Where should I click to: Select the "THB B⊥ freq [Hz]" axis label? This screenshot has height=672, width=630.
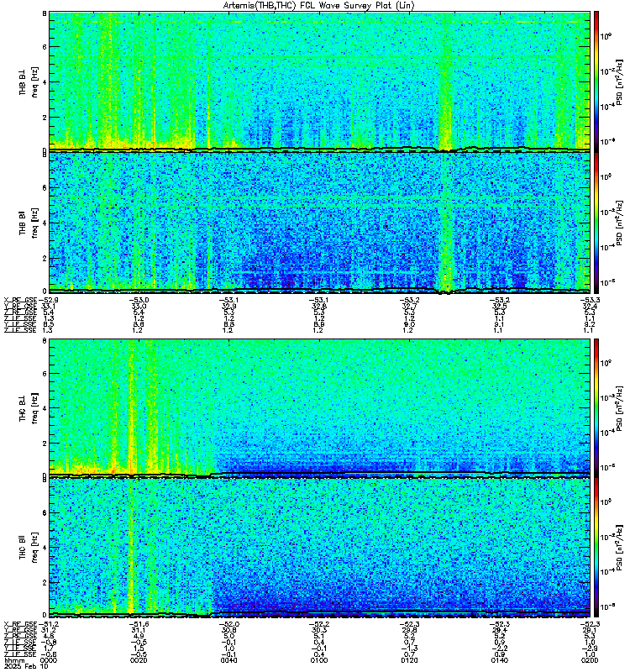click(29, 82)
